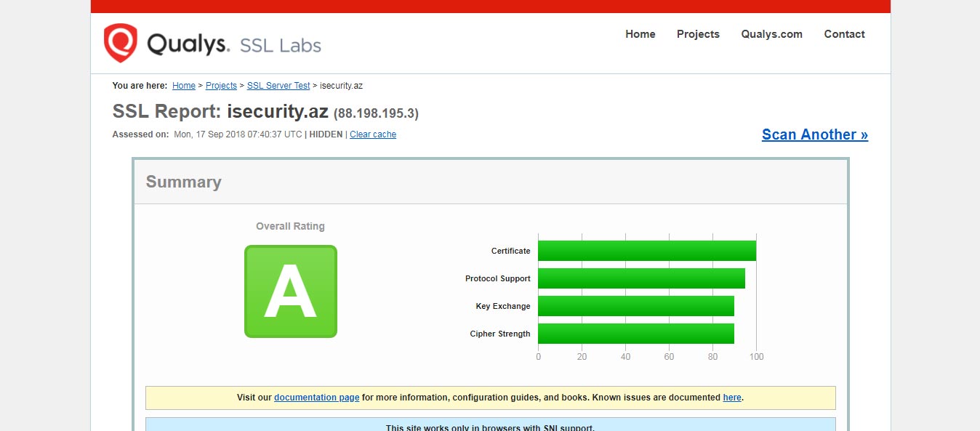Click the Certificate chart label
Screen dimensions: 980x431
pyautogui.click(x=511, y=251)
